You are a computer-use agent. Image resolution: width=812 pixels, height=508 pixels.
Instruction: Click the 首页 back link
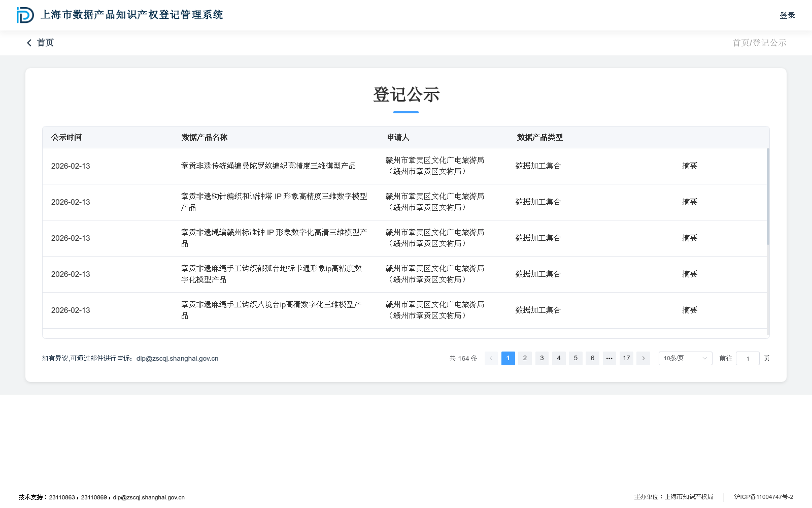click(x=45, y=43)
